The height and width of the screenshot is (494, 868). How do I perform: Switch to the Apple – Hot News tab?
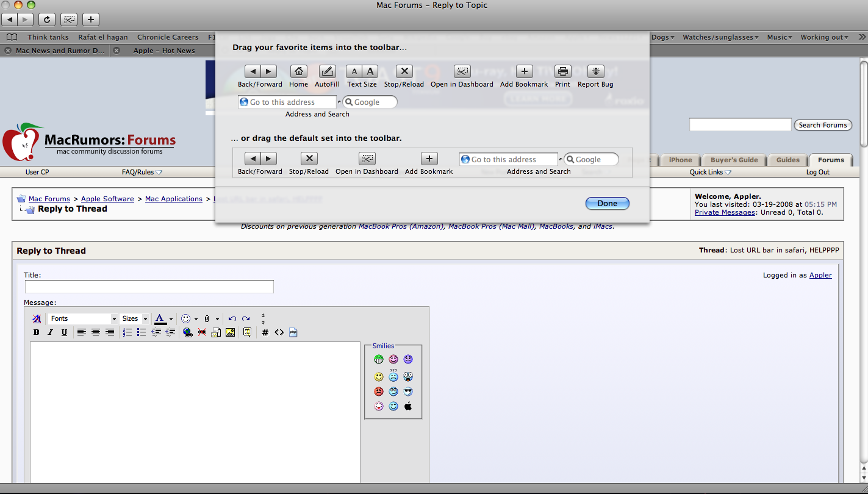click(x=164, y=51)
